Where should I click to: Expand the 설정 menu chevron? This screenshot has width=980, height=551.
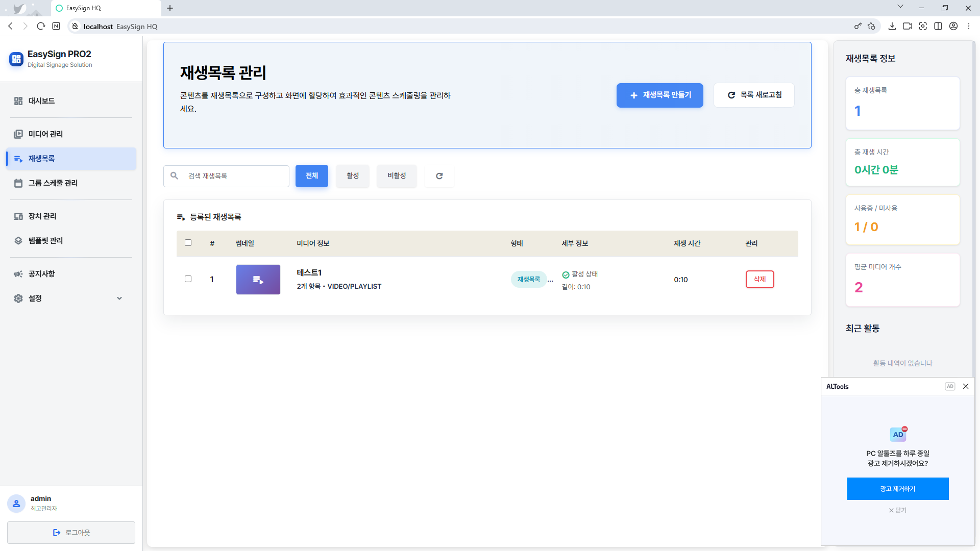tap(119, 298)
